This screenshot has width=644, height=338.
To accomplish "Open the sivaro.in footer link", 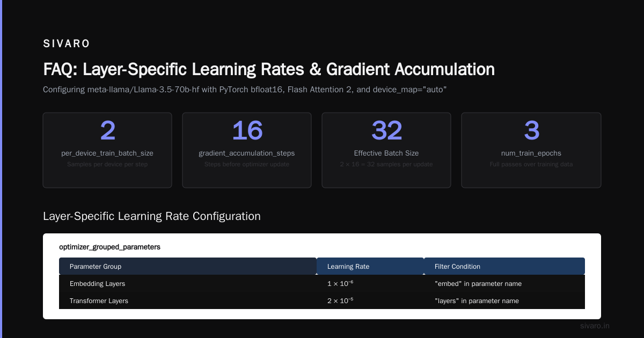I will tap(595, 326).
